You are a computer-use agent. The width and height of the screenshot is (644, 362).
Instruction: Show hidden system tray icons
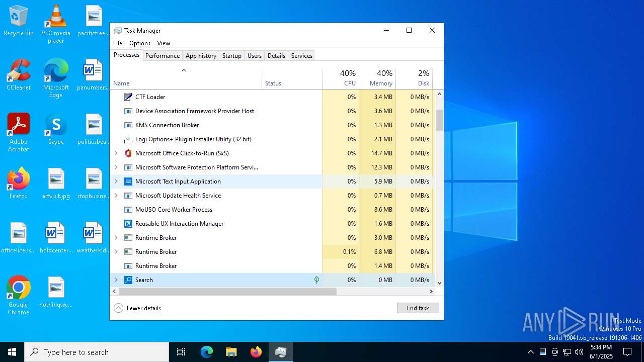pos(530,352)
